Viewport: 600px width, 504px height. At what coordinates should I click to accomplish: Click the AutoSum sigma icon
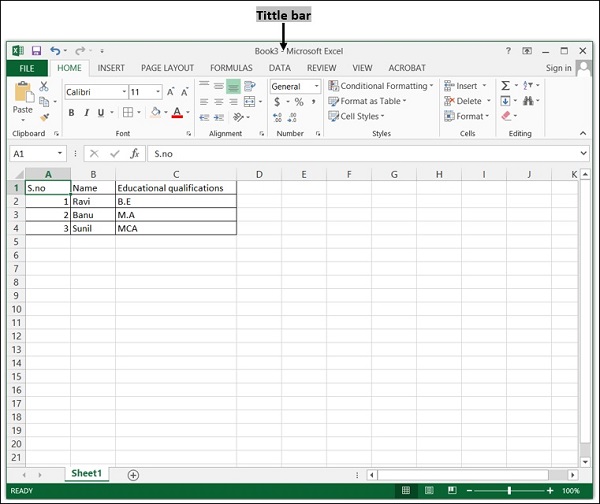505,86
